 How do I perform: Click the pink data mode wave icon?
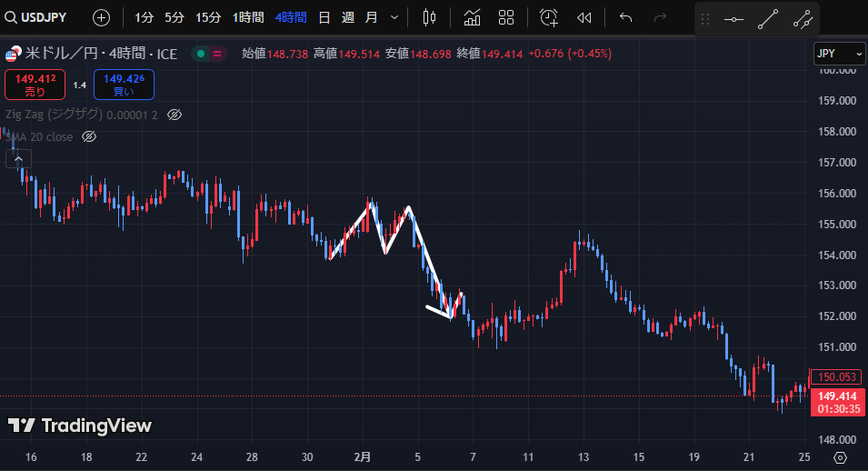217,54
